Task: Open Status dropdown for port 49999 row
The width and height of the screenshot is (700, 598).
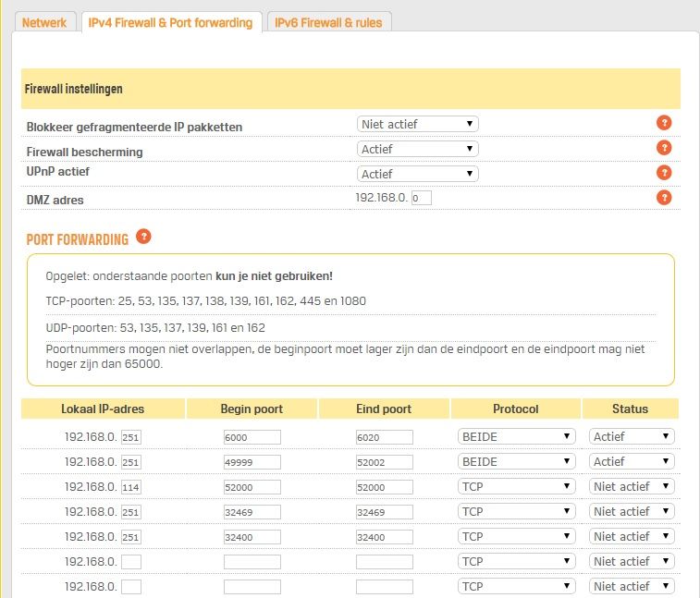Action: [632, 461]
